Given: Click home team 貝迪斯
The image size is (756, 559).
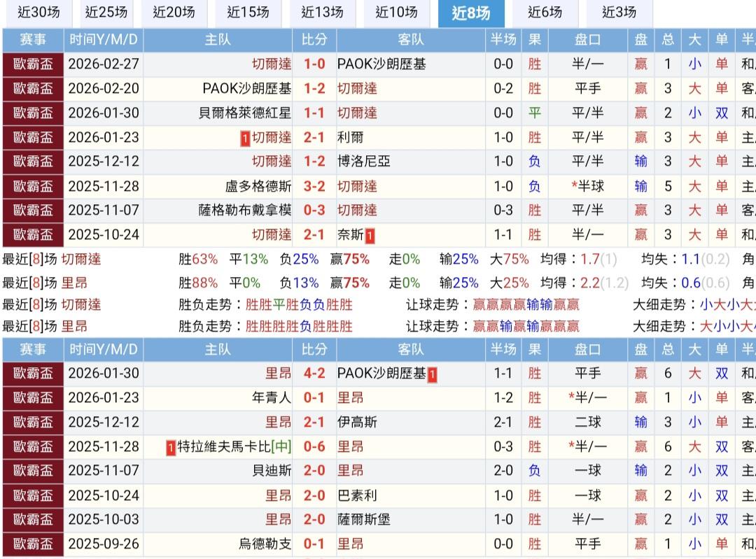Looking at the screenshot, I should pyautogui.click(x=272, y=470).
